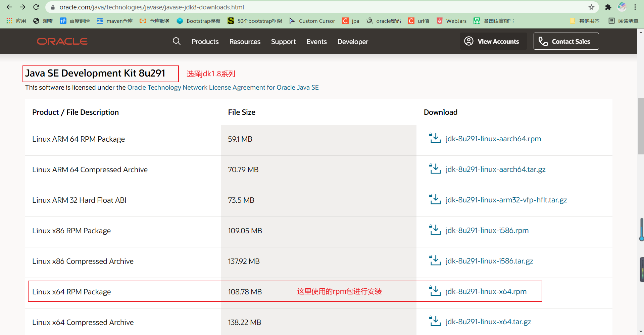Image resolution: width=644 pixels, height=335 pixels.
Task: Open the 各国语言缩写 bookmark
Action: 494,21
